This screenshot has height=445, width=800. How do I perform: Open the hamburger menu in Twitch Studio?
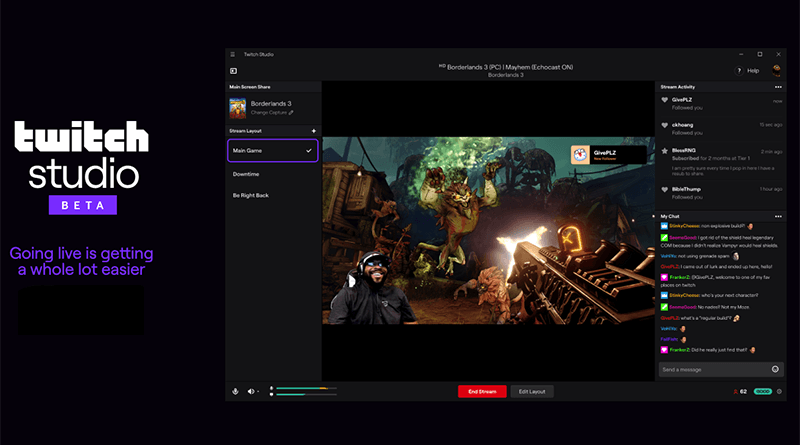[x=233, y=55]
